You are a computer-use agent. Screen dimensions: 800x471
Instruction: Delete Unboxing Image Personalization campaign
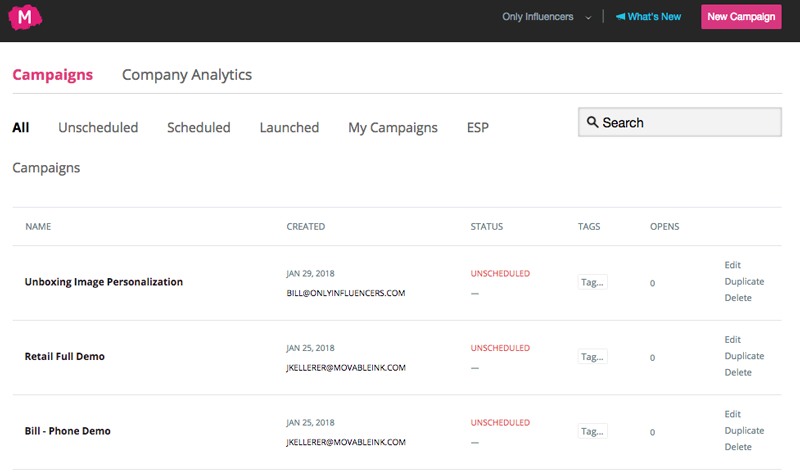tap(738, 298)
